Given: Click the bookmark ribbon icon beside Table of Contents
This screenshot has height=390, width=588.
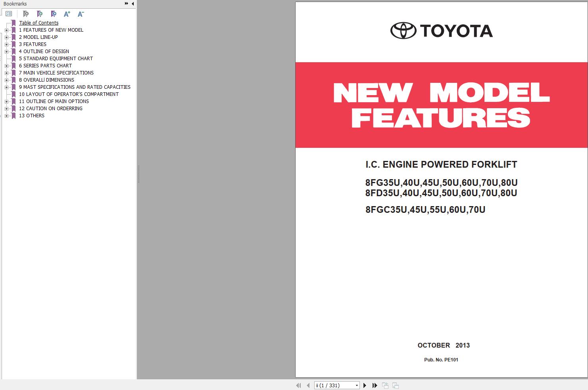Looking at the screenshot, I should pyautogui.click(x=13, y=23).
